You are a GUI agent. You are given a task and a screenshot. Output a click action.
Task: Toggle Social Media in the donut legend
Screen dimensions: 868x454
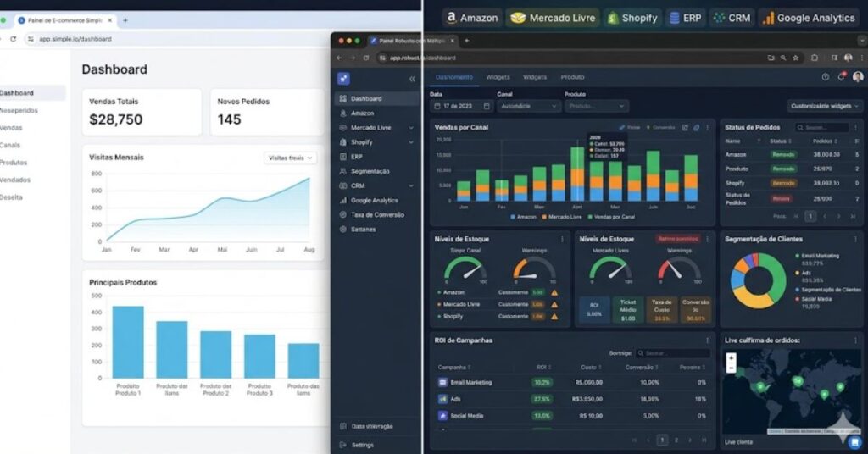(813, 299)
